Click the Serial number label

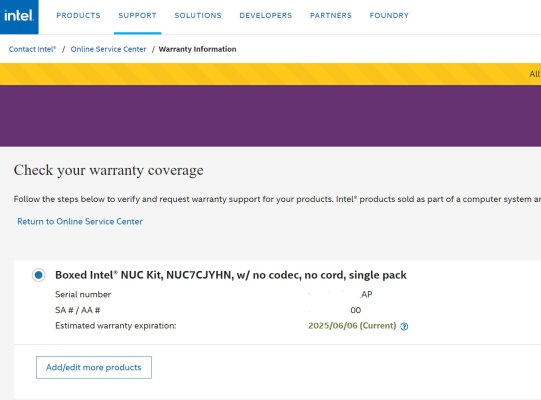click(x=83, y=294)
